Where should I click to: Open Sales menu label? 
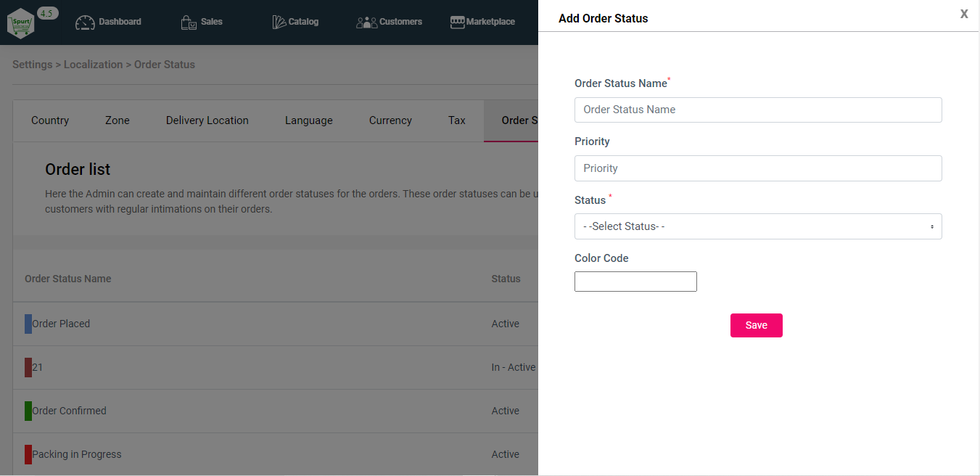212,22
